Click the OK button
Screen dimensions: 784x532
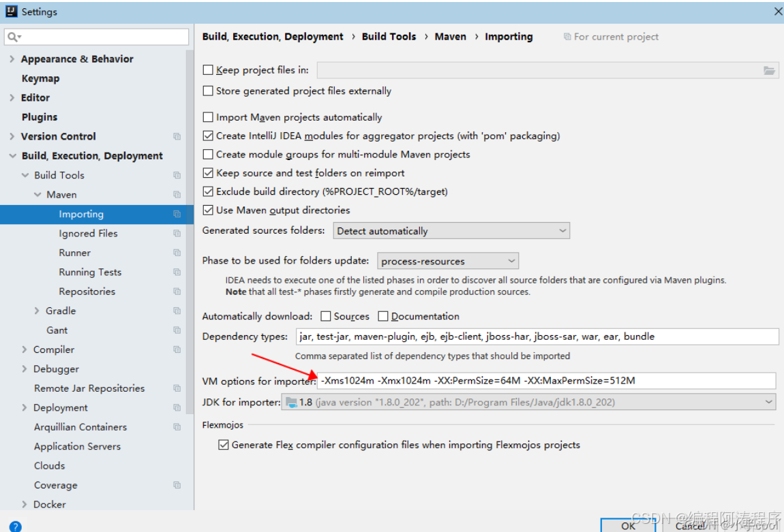tap(628, 525)
